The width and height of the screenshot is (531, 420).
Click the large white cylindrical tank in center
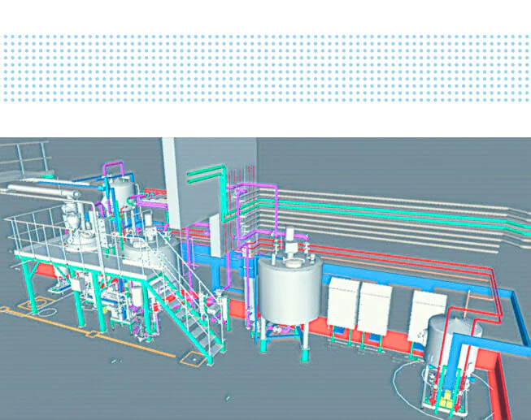[x=289, y=291]
